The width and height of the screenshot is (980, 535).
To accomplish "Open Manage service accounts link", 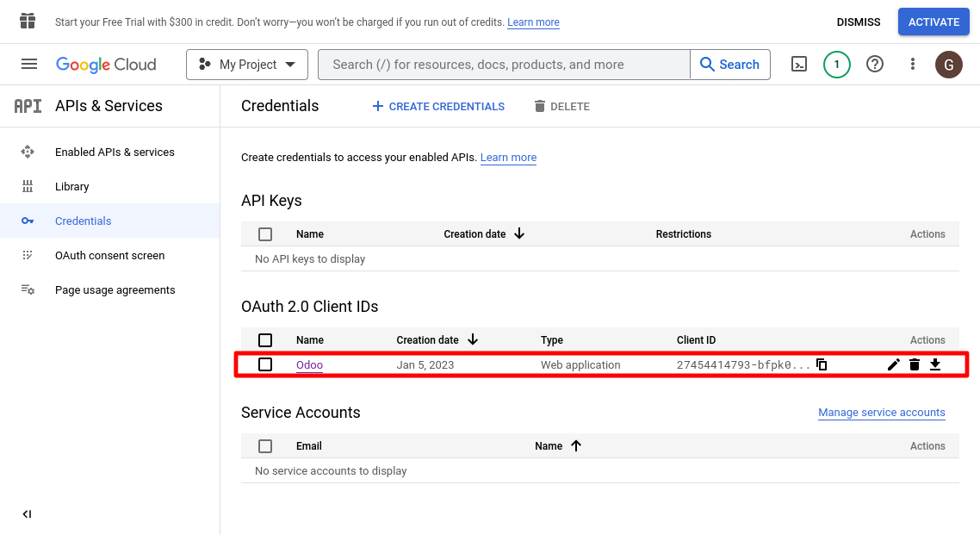I will click(881, 413).
